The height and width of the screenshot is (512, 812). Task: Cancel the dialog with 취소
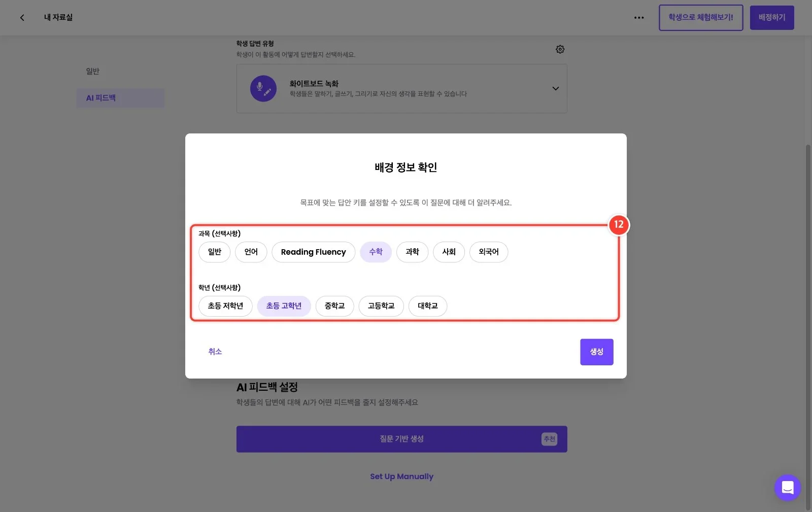(x=215, y=352)
